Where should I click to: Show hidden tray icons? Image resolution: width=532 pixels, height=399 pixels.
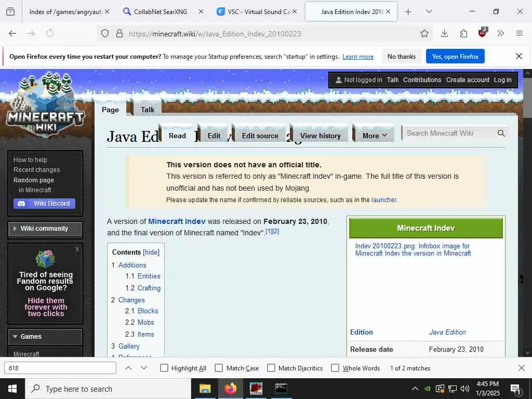point(415,389)
